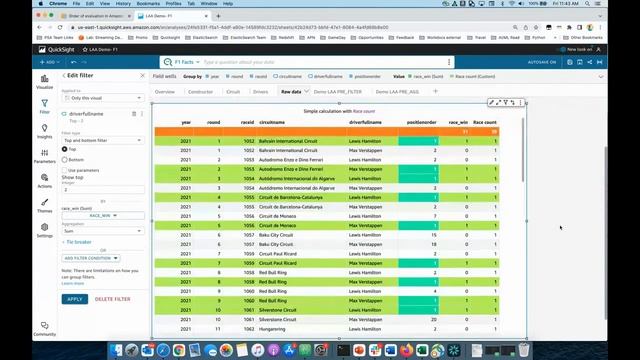Switch to the Circuit sheet tab

point(233,92)
